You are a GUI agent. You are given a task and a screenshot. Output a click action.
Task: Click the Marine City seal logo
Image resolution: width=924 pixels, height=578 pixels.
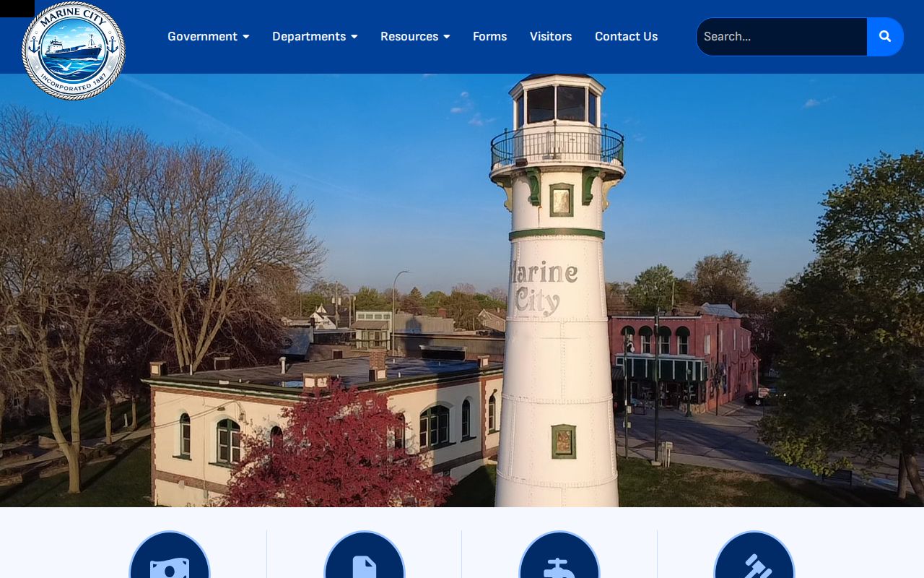pyautogui.click(x=74, y=51)
